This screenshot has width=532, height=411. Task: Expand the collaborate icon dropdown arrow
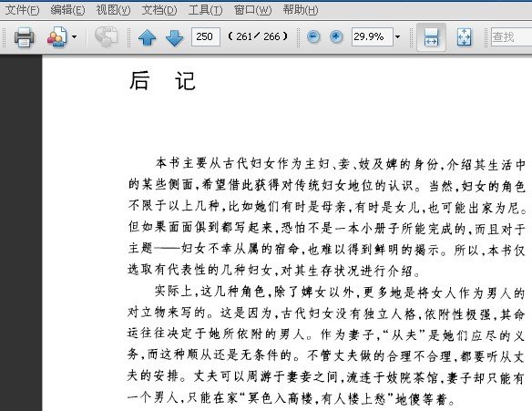point(75,36)
